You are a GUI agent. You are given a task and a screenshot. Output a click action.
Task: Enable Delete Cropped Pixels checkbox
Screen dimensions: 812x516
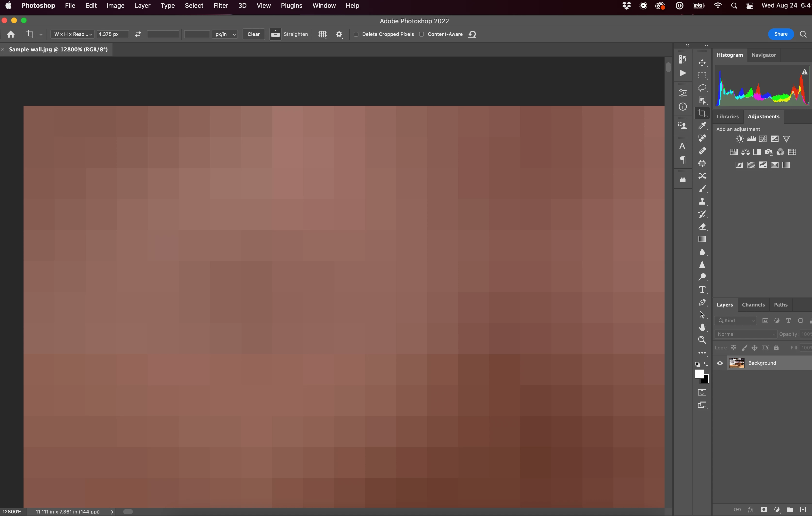point(356,34)
